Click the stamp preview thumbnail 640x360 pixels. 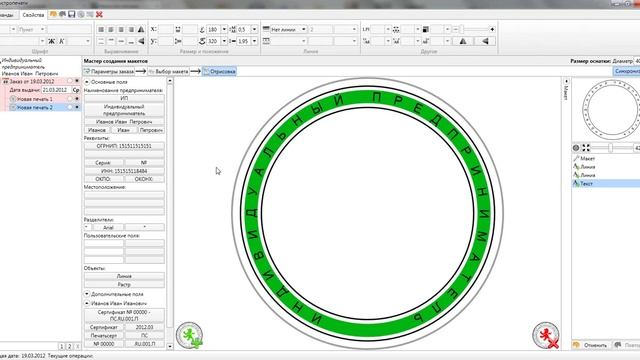point(611,110)
